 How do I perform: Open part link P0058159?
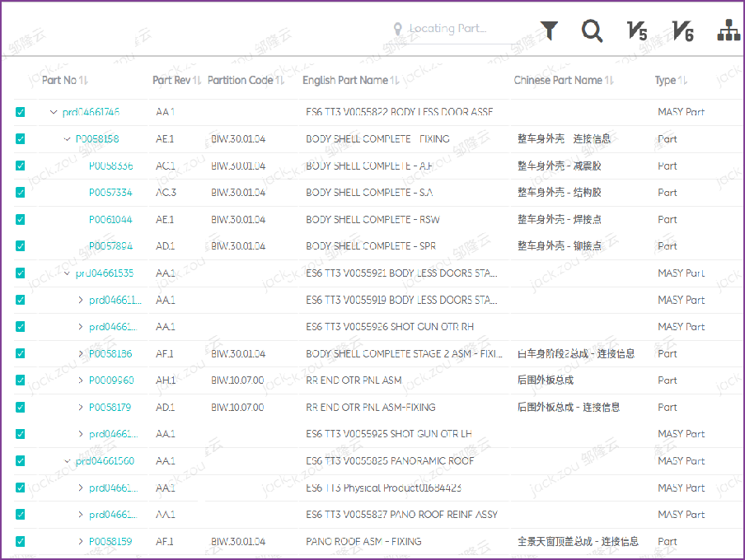(110, 542)
